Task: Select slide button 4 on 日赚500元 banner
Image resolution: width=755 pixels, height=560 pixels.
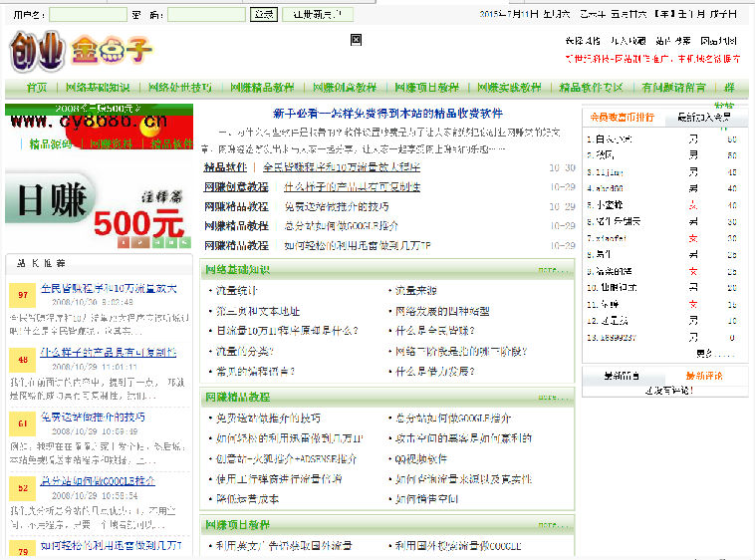Action: tap(171, 242)
